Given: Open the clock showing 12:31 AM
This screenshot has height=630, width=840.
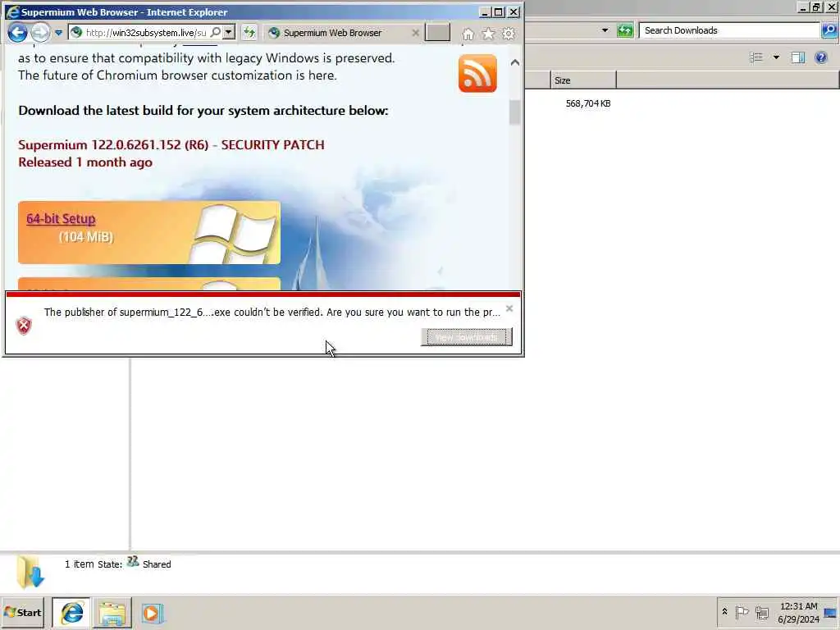Looking at the screenshot, I should (798, 612).
